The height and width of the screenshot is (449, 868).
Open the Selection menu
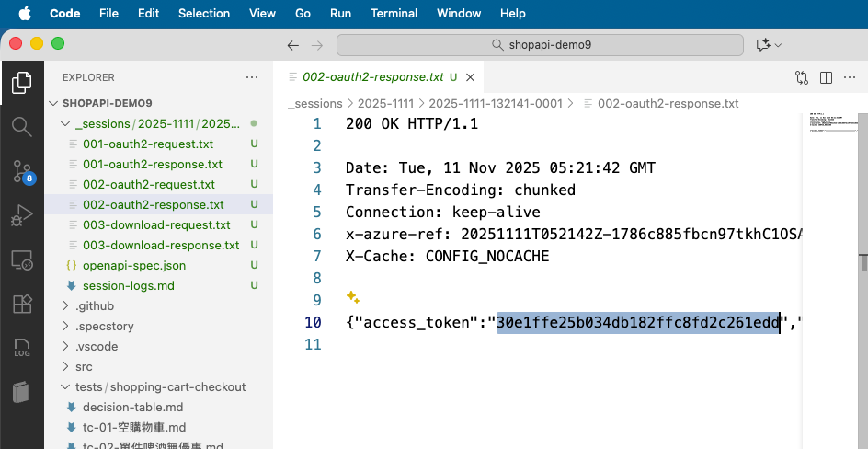point(204,13)
